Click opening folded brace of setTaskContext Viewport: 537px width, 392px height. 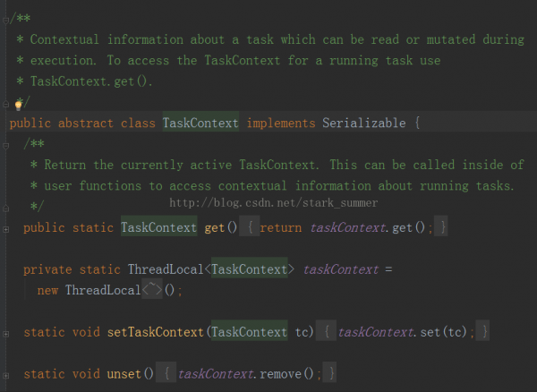(326, 331)
